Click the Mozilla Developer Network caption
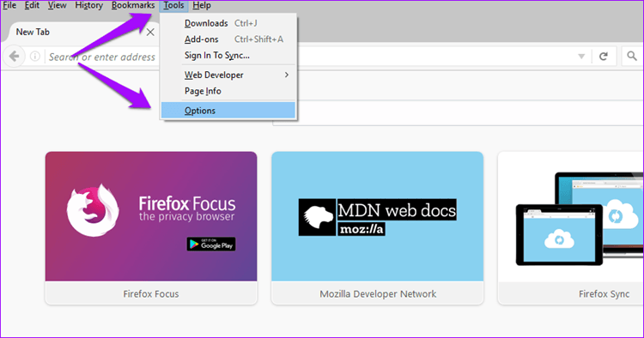Image resolution: width=644 pixels, height=338 pixels. pos(378,294)
